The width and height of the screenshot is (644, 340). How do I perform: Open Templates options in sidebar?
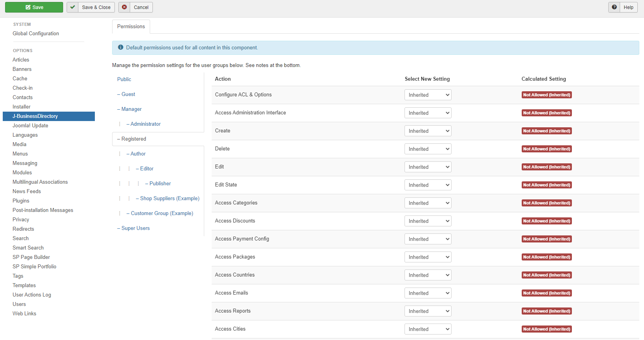pyautogui.click(x=24, y=286)
